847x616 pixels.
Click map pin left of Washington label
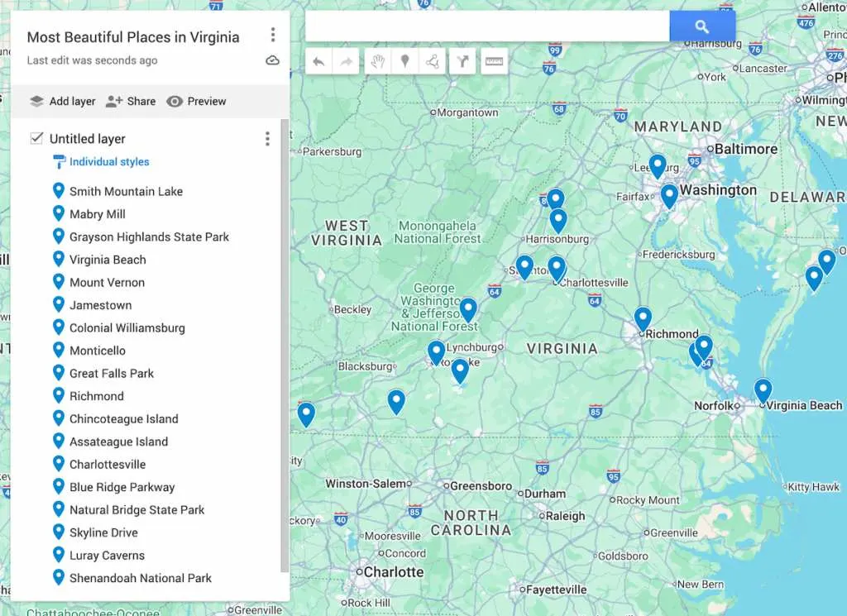[x=669, y=196]
